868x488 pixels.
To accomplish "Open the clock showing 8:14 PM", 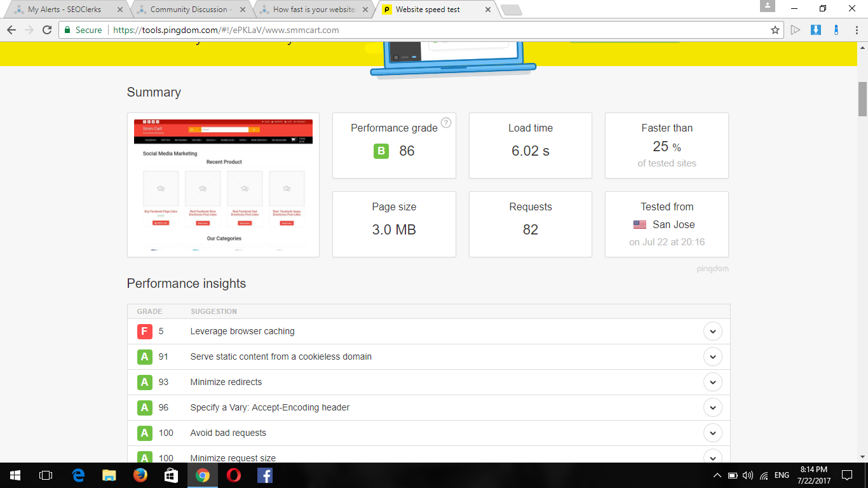I will [813, 475].
